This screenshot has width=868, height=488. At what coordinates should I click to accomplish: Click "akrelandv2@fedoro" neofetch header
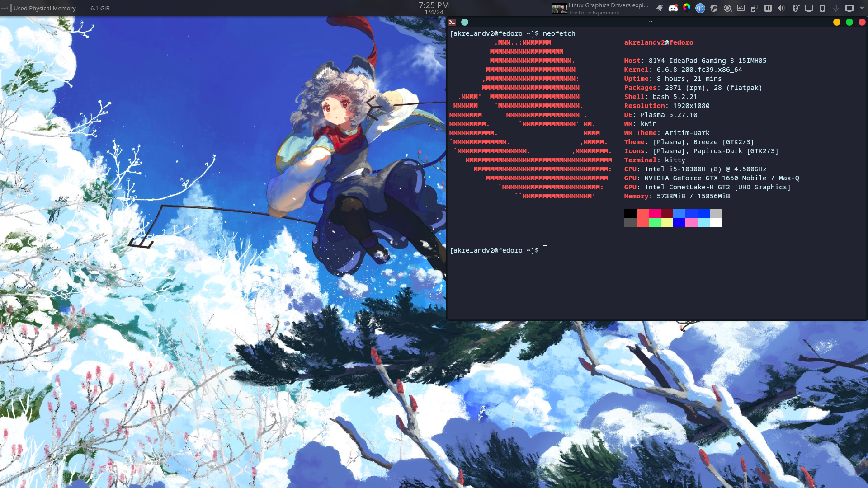click(x=659, y=42)
